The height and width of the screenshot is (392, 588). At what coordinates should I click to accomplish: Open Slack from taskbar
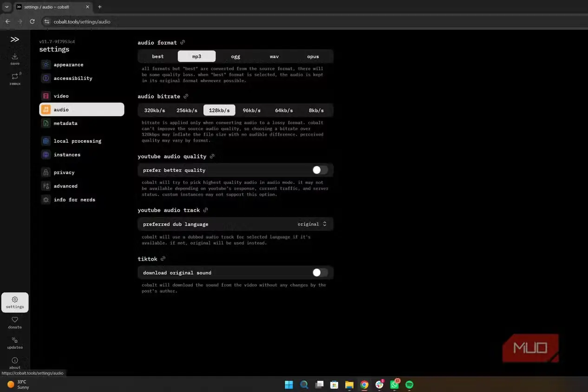click(379, 385)
